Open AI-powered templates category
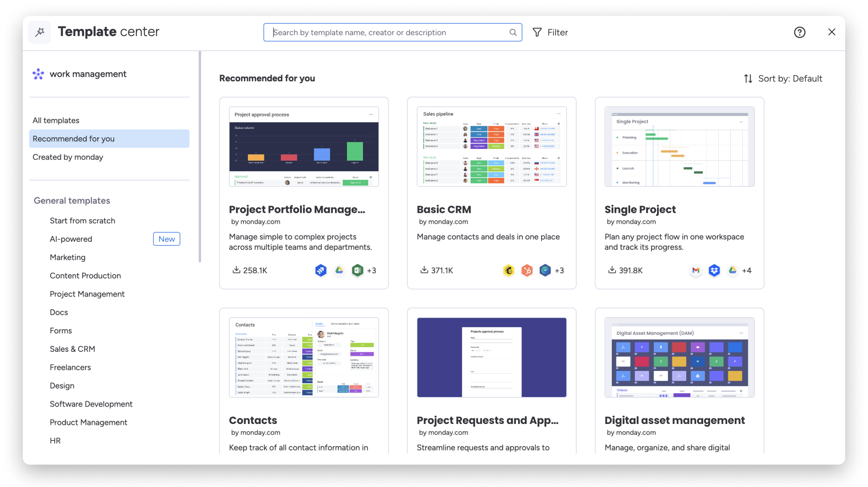The height and width of the screenshot is (487, 868). pos(71,239)
